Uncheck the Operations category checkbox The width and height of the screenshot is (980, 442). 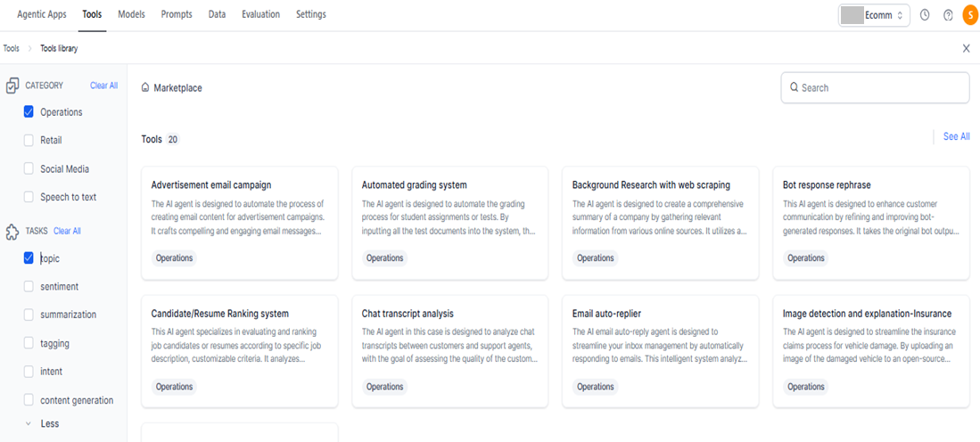pyautogui.click(x=29, y=112)
